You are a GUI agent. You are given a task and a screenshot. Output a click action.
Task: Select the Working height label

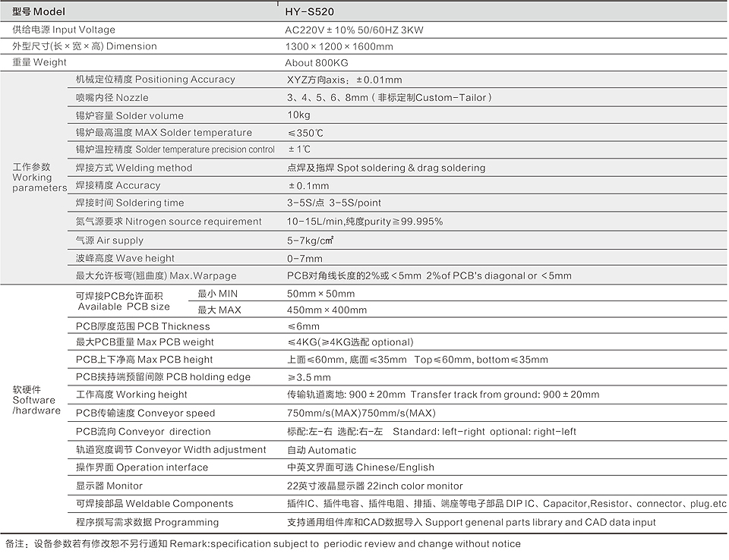point(131,395)
